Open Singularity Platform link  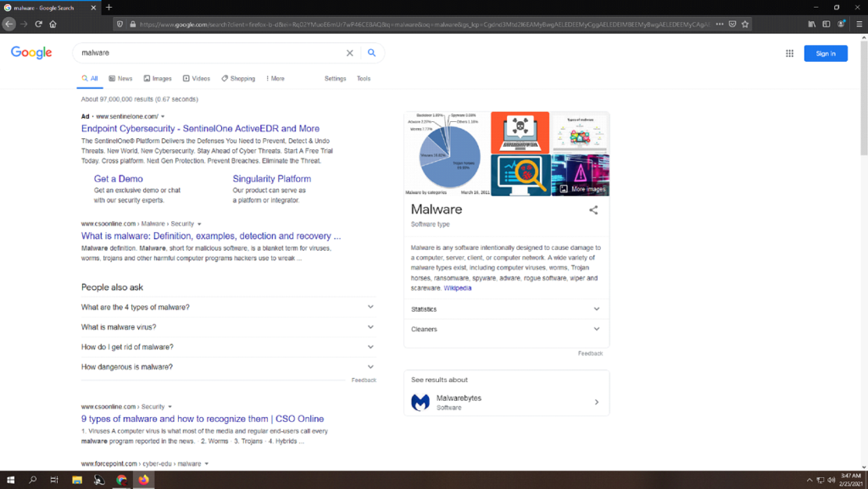pyautogui.click(x=272, y=179)
